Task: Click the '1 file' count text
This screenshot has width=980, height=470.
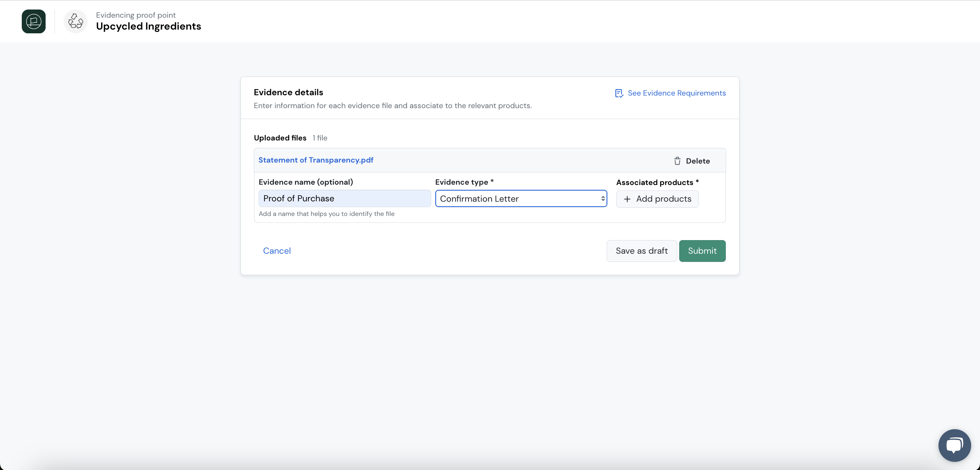Action: (x=320, y=138)
